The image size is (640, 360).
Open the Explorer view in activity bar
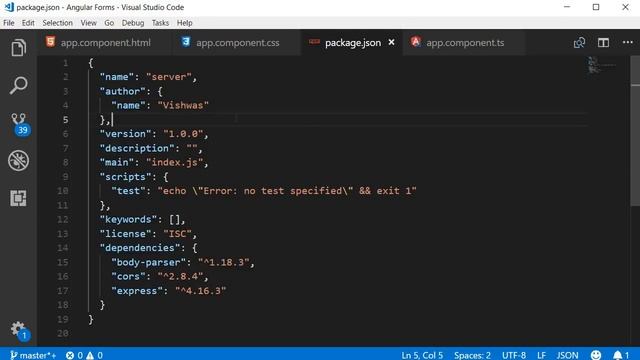18,48
